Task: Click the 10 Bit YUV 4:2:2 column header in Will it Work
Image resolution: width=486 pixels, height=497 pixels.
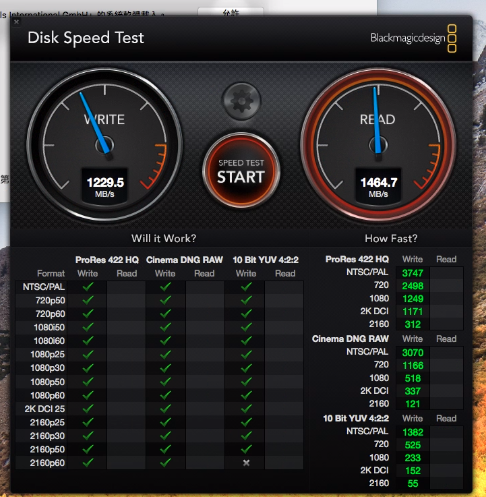Action: pos(265,260)
